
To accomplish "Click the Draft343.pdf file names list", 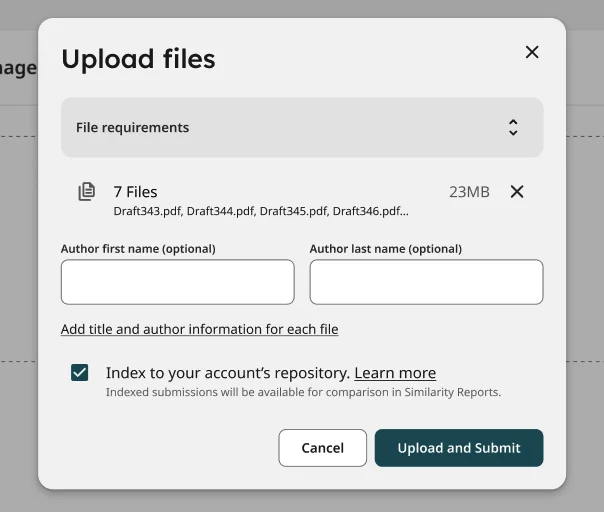I will click(x=261, y=211).
